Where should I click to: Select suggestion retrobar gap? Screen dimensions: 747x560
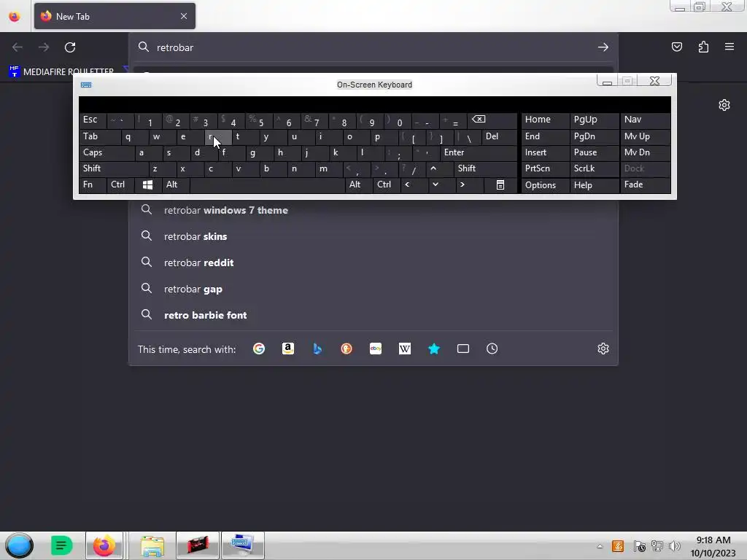click(373, 289)
